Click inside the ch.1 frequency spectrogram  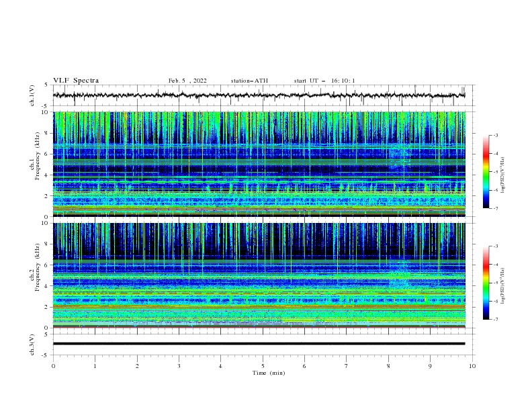[x=259, y=164]
